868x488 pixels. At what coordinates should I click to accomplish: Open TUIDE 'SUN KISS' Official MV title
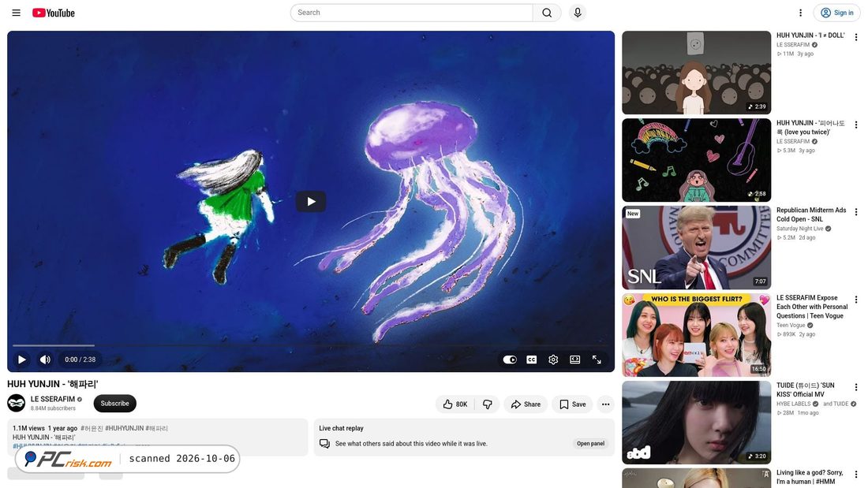pos(806,389)
